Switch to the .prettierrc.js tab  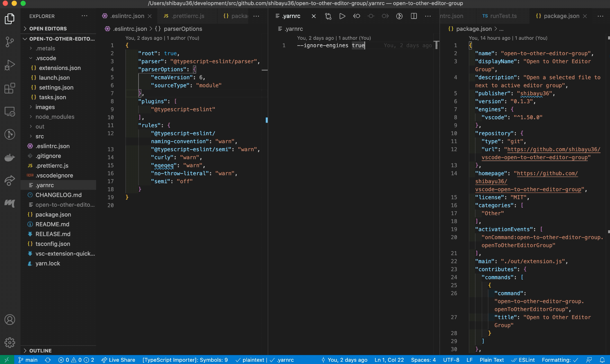tap(187, 16)
